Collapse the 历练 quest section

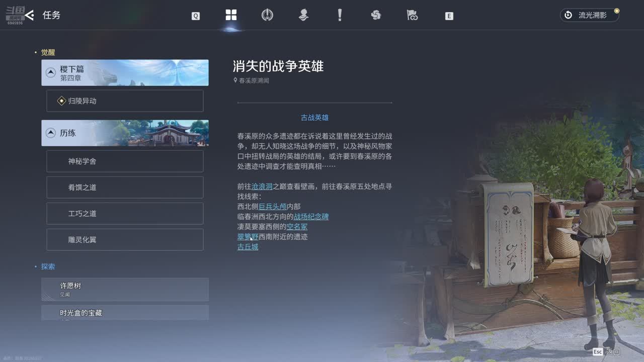click(x=51, y=133)
